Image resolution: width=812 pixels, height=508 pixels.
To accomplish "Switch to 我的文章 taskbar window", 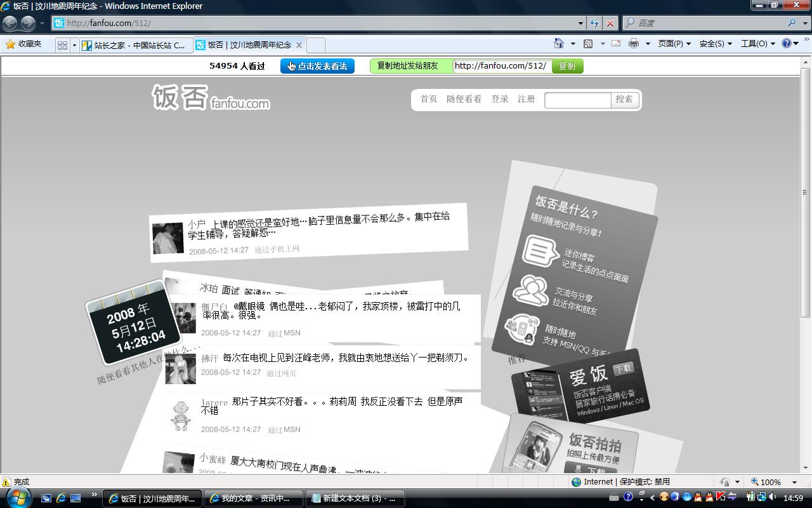I will coord(254,498).
